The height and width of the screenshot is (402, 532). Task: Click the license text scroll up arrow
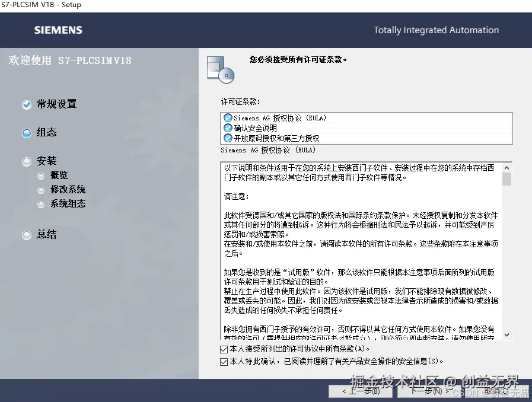click(506, 168)
